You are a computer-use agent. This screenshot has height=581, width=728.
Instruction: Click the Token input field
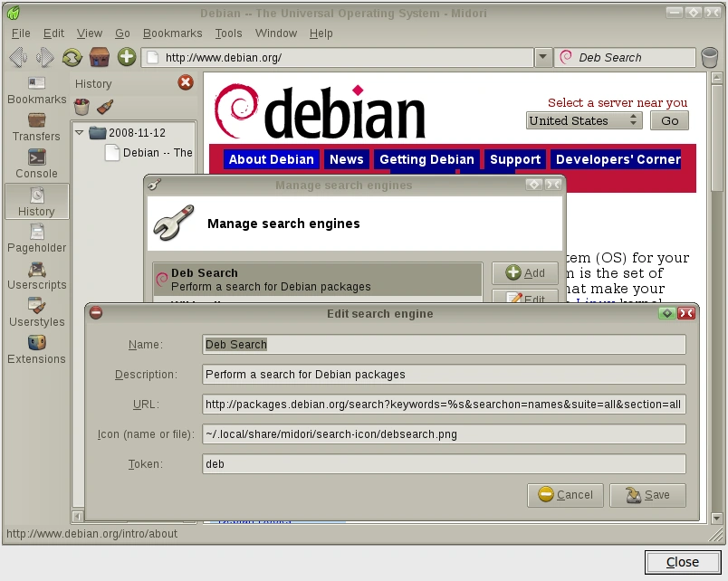(444, 464)
